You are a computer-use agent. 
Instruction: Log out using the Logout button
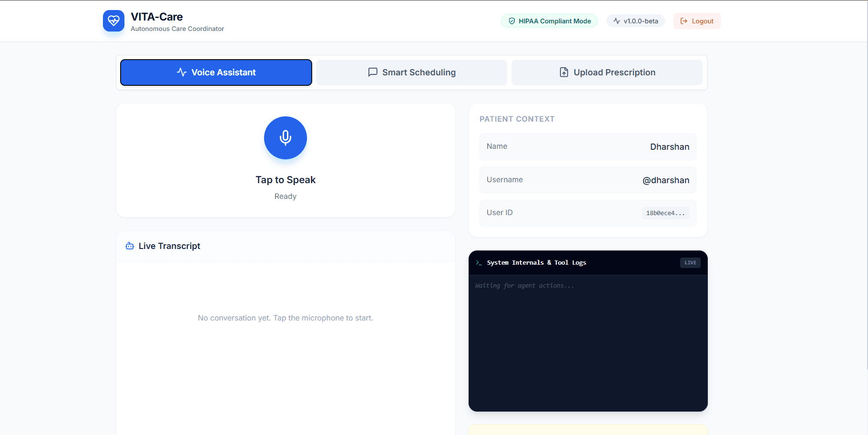point(696,21)
